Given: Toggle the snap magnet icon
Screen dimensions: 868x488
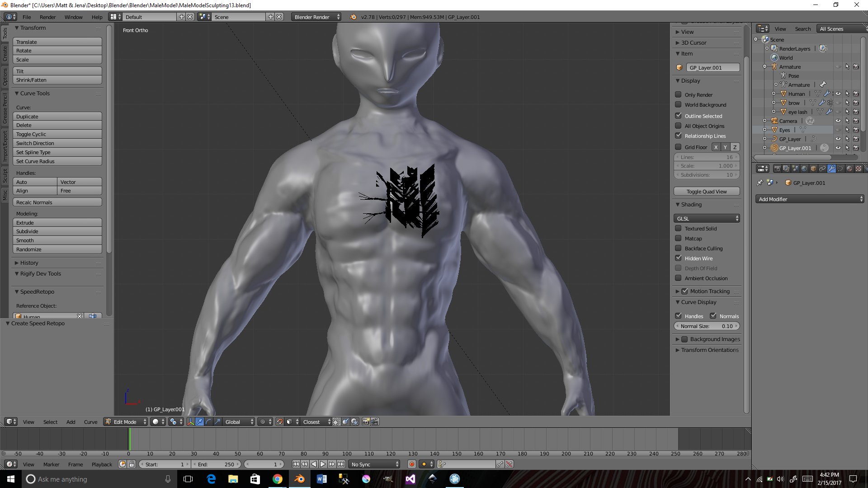Looking at the screenshot, I should (280, 422).
